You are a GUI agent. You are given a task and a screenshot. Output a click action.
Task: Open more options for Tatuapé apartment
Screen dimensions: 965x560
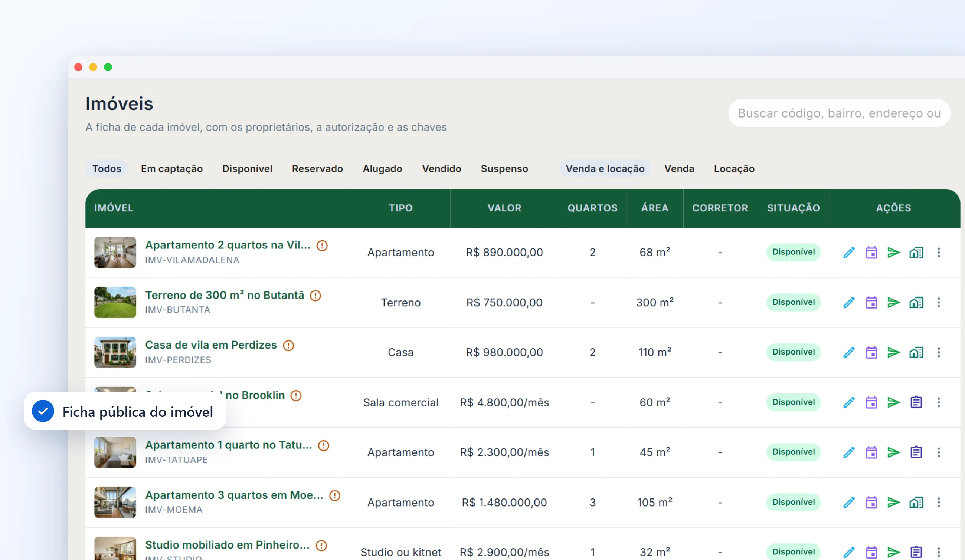(939, 452)
